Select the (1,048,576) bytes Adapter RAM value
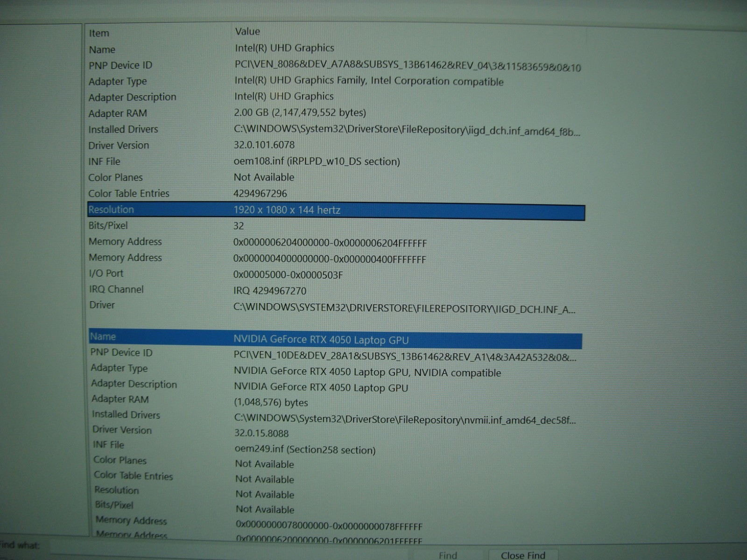 point(271,402)
